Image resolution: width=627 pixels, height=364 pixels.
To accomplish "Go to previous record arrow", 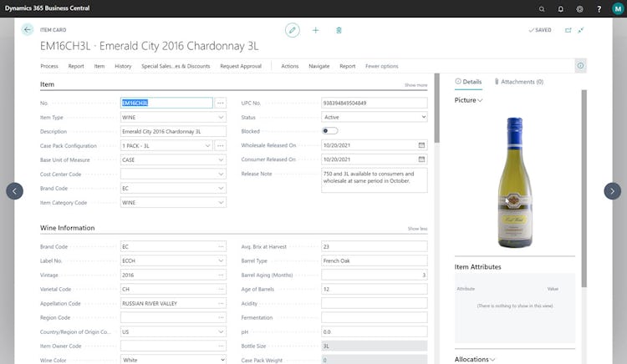I will (14, 191).
